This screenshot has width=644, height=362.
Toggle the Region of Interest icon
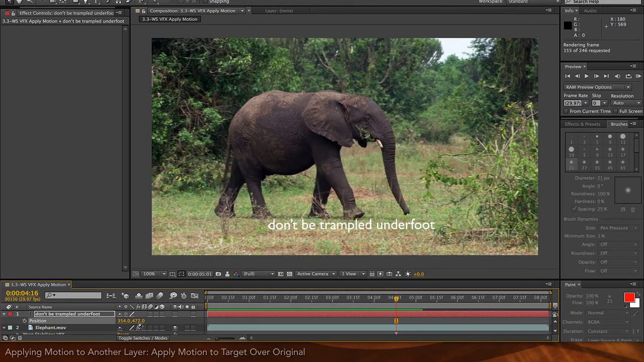pos(281,274)
